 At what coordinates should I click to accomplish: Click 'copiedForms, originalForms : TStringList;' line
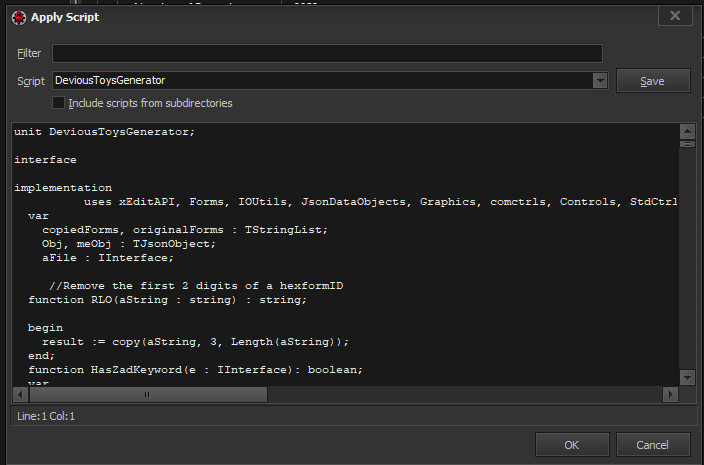click(x=185, y=230)
